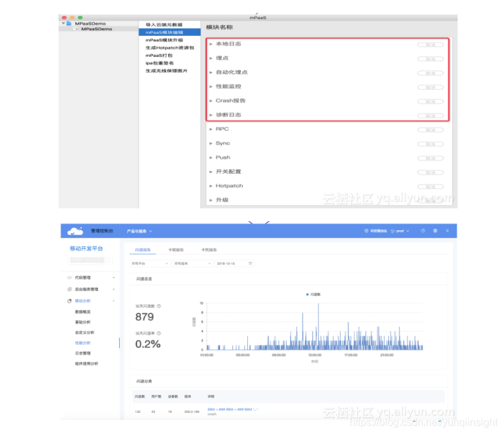
Task: Collapse the MPaaSDemo root tree node
Action: click(63, 23)
